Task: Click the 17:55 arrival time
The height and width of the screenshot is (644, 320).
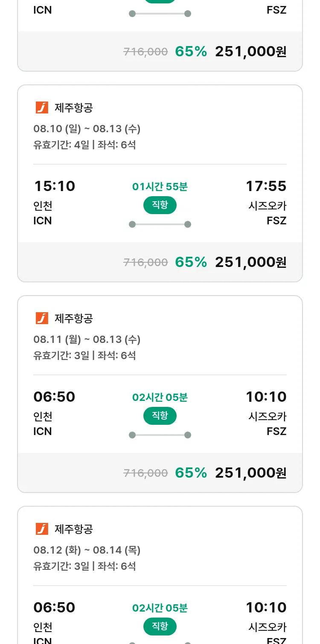Action: tap(266, 186)
